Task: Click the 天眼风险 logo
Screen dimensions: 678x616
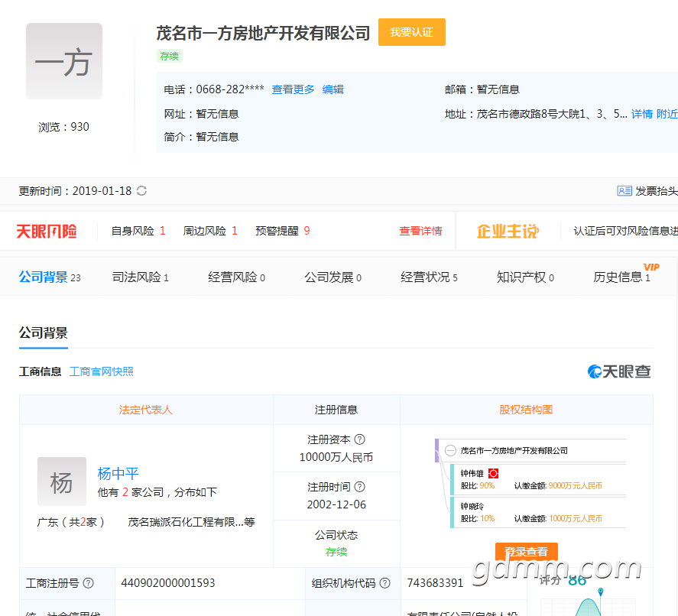Action: pyautogui.click(x=47, y=232)
